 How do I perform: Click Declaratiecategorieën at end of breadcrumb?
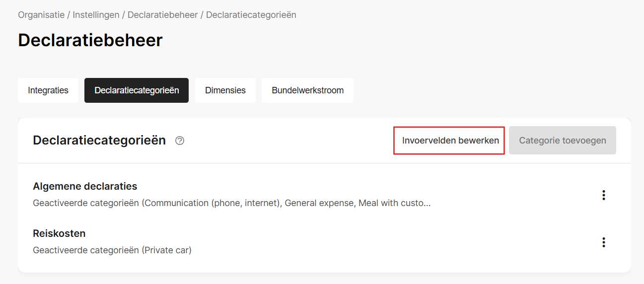(251, 15)
